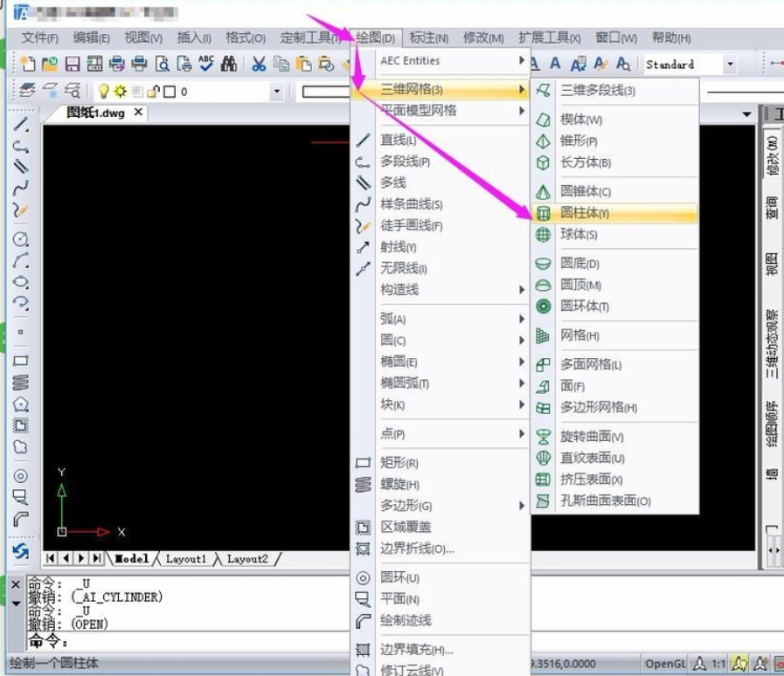Switch to the Layout1 tab
The image size is (784, 676).
[186, 559]
